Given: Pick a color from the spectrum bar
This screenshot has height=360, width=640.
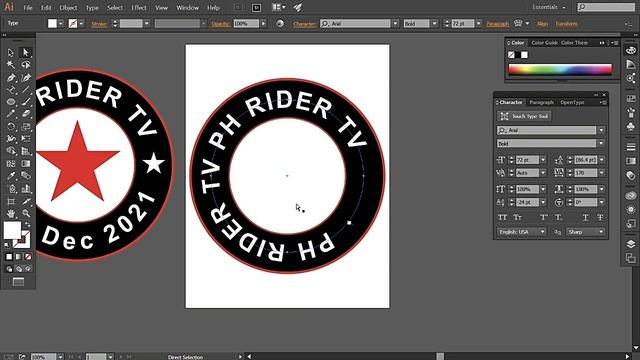Looking at the screenshot, I should [560, 69].
